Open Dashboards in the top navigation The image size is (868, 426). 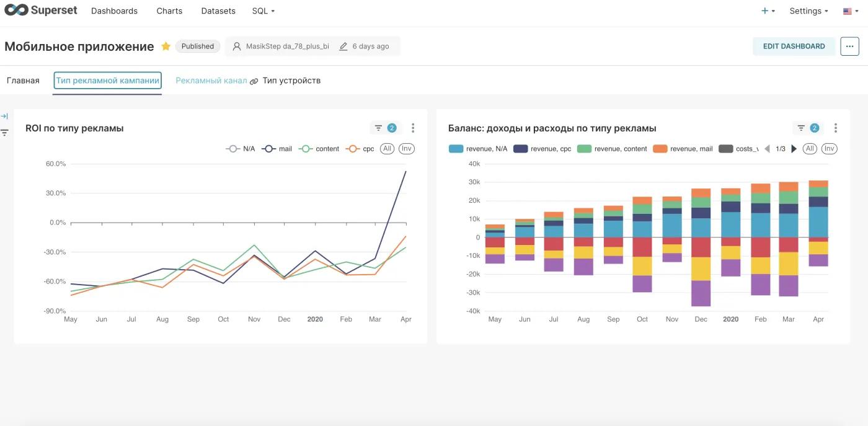[114, 11]
